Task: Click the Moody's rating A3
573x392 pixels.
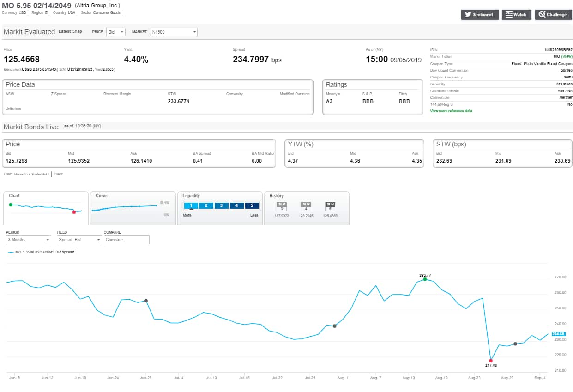Action: pos(329,101)
